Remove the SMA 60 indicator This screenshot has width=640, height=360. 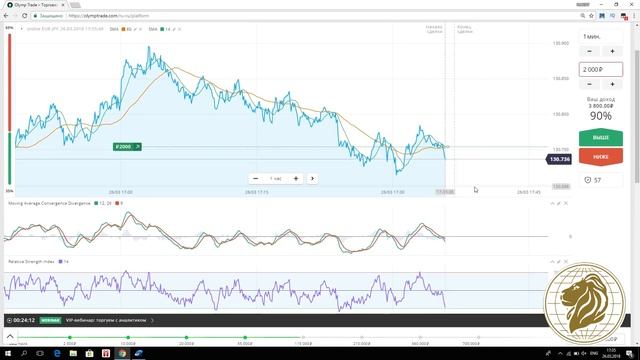141,29
